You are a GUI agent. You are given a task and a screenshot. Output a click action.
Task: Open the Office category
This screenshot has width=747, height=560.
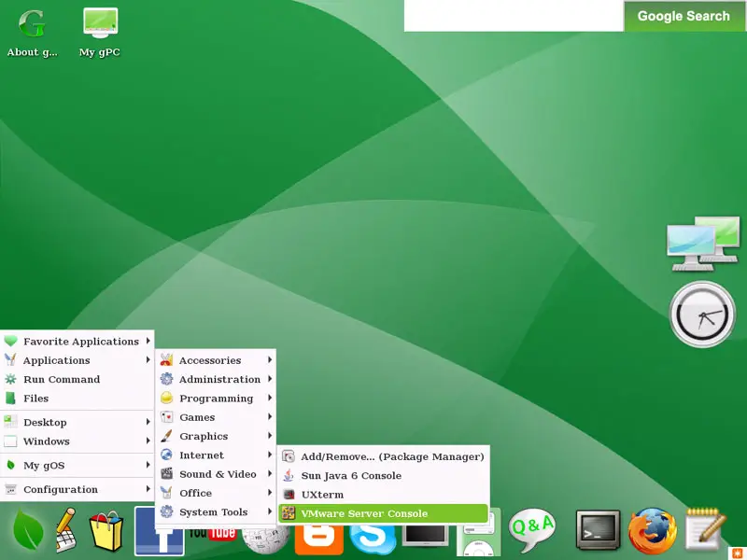point(216,493)
